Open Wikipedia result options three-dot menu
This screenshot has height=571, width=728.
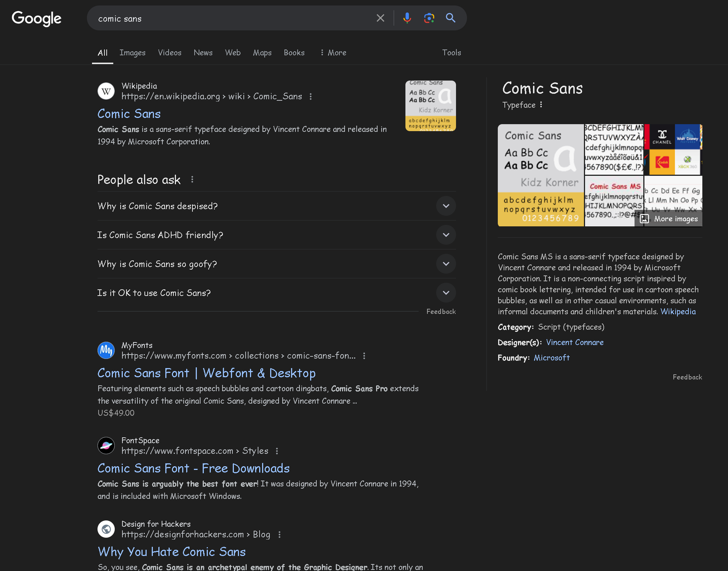coord(310,96)
